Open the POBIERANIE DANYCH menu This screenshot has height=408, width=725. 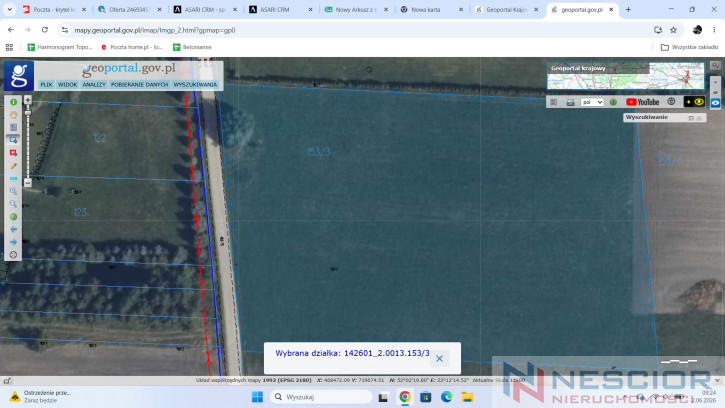(x=139, y=85)
